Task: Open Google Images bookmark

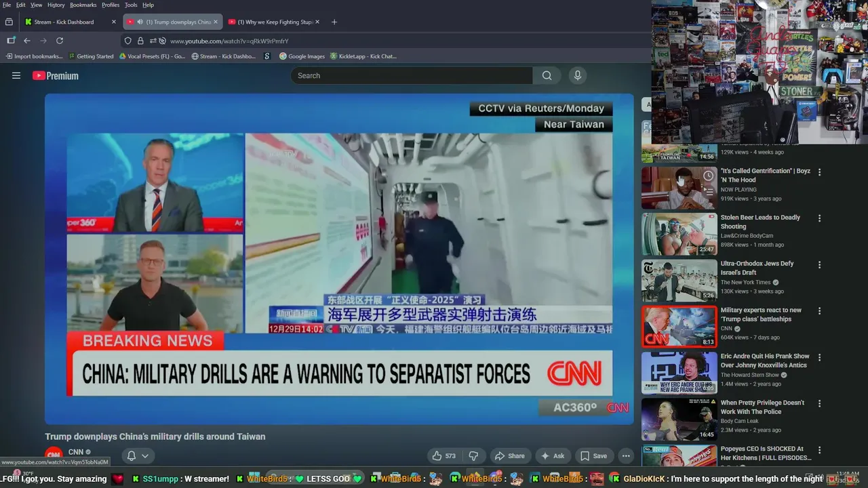Action: click(302, 56)
